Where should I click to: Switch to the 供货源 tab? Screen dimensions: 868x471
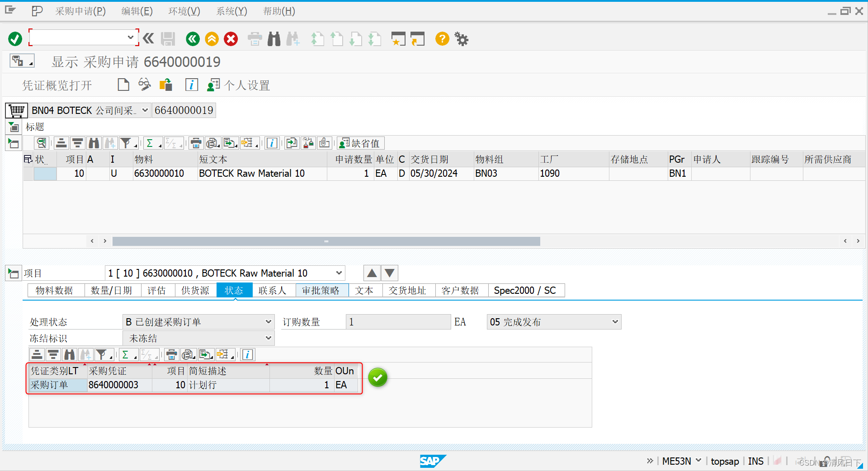[x=195, y=290]
